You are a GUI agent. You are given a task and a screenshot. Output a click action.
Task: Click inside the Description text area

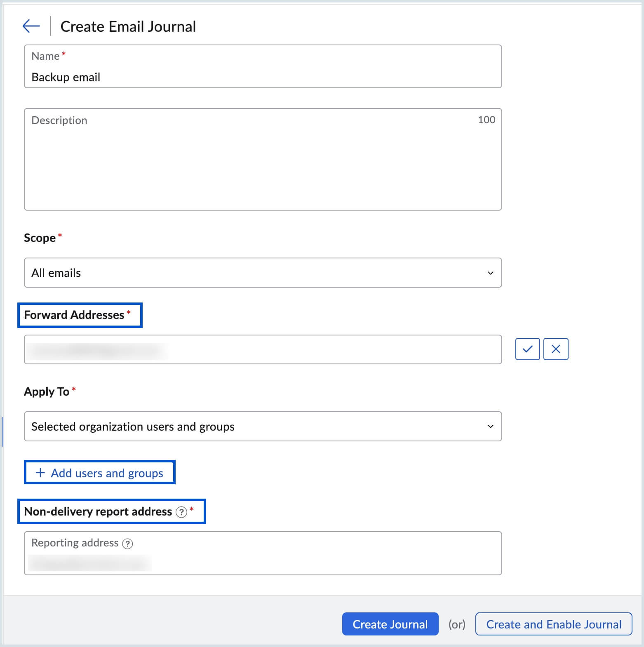point(263,159)
